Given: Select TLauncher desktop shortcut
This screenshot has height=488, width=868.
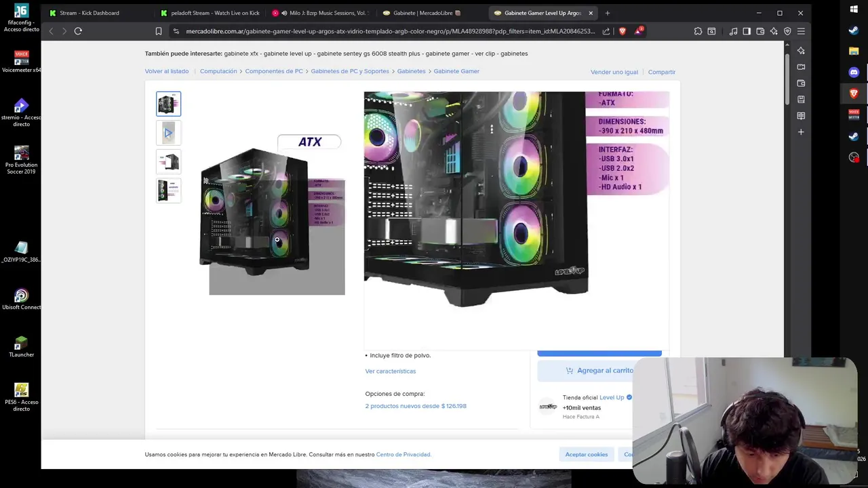Looking at the screenshot, I should pos(22,347).
